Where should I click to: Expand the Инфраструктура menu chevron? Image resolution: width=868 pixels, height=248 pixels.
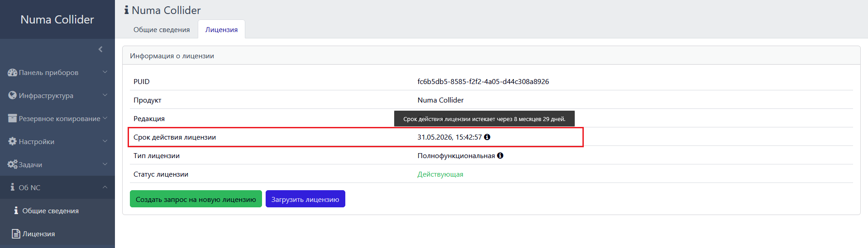pyautogui.click(x=105, y=95)
